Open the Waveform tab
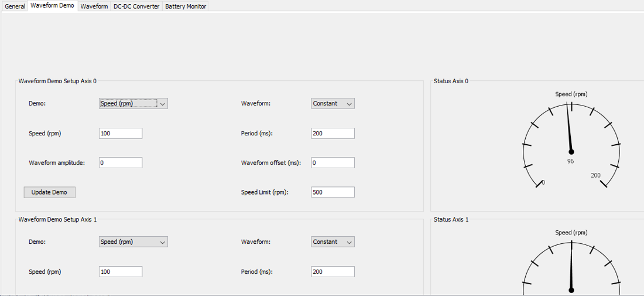 94,6
